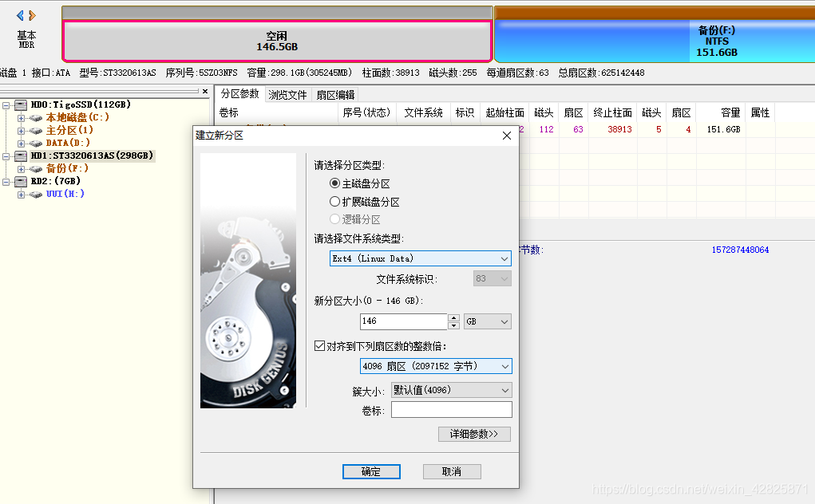Click the UUI(H:) drive icon
The width and height of the screenshot is (815, 504).
(x=35, y=194)
